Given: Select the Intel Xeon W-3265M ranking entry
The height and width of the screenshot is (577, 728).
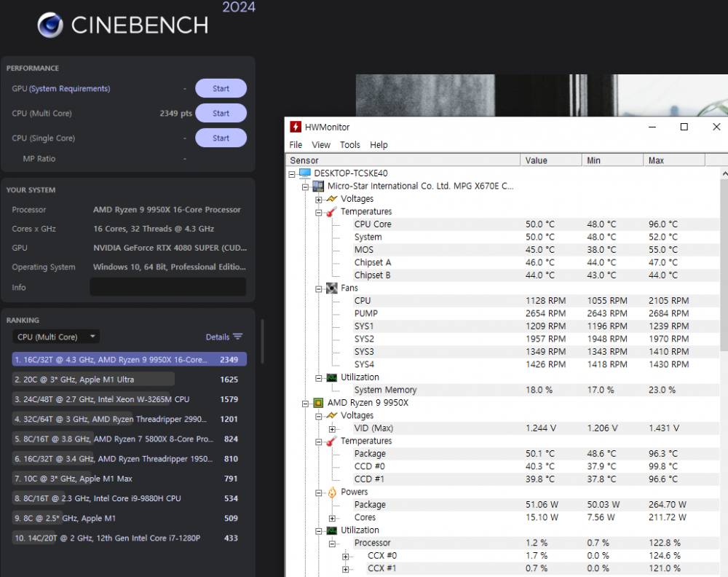Looking at the screenshot, I should [x=129, y=399].
